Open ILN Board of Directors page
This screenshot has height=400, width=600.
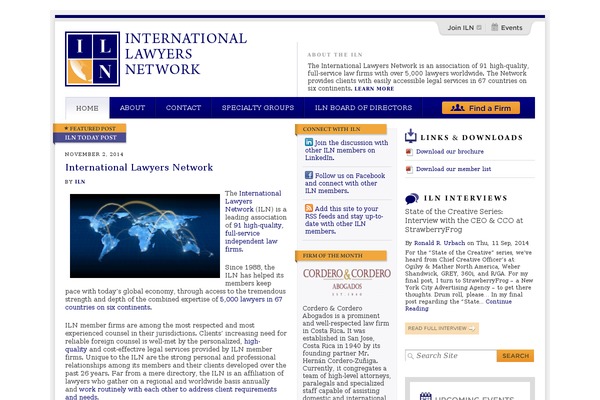(x=364, y=108)
